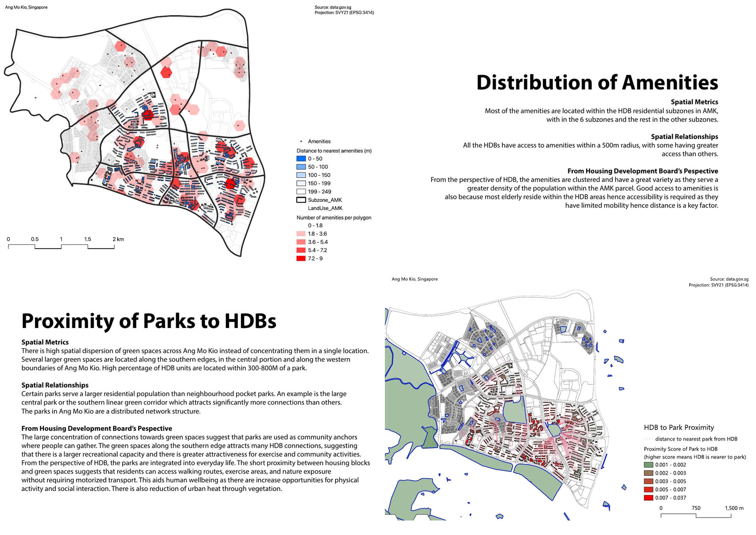Viewport: 756px width, 535px height.
Task: Pick the 0.003 - 0.005 proximity score swatch
Action: tap(648, 482)
